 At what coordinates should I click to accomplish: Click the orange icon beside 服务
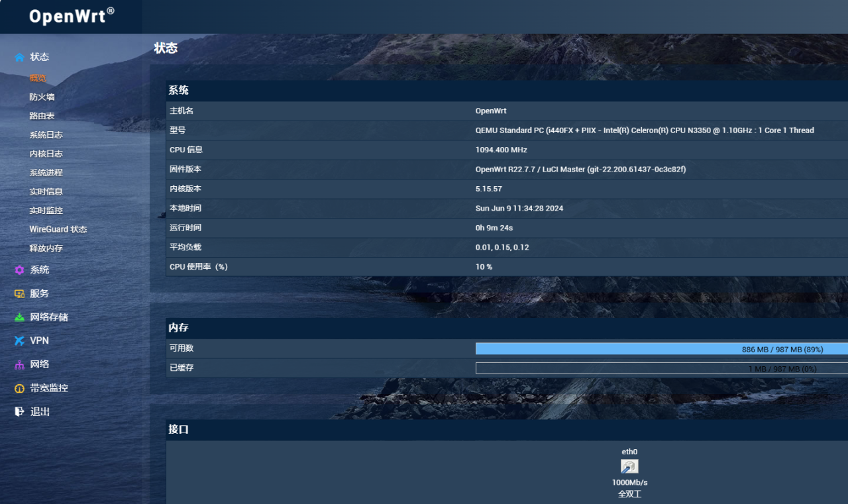click(x=19, y=293)
